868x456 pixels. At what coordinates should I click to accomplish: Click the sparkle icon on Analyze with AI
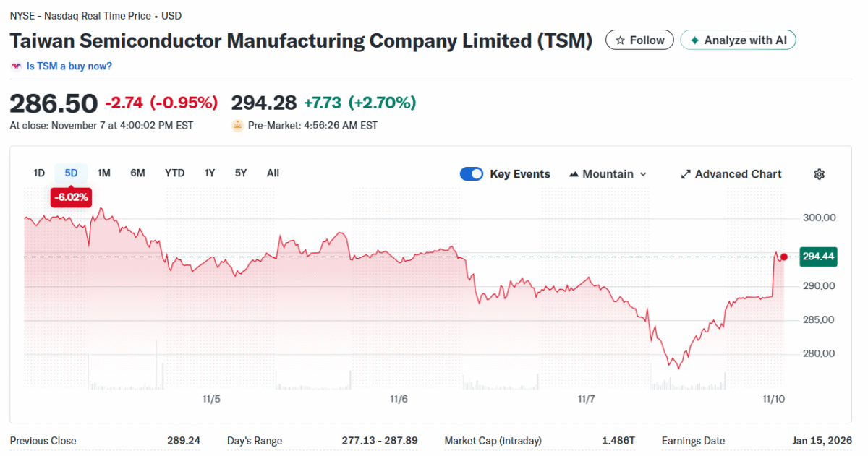pos(695,40)
